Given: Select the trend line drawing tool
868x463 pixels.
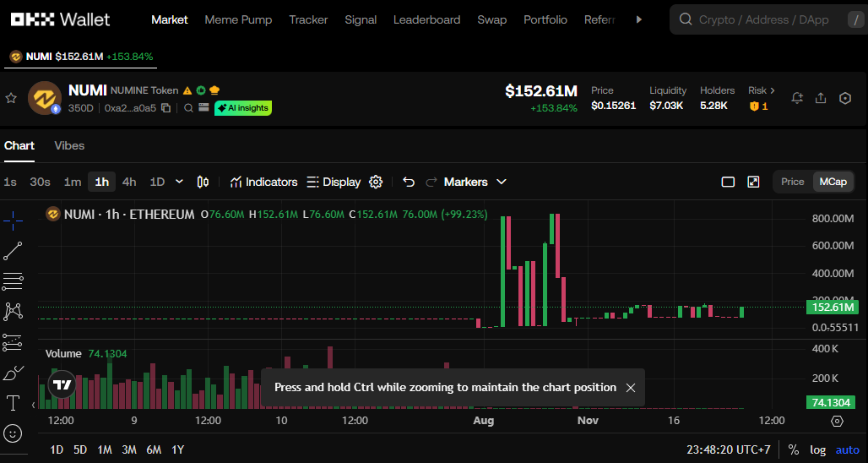Looking at the screenshot, I should tap(13, 251).
